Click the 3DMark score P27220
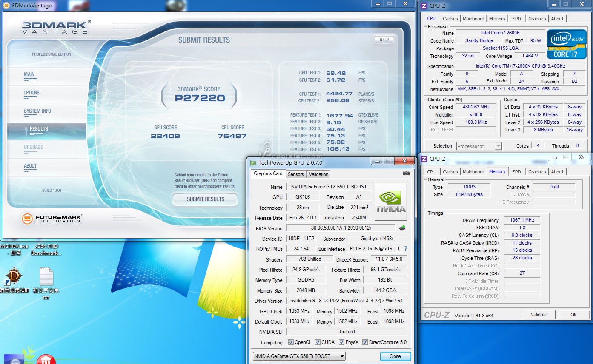593x364 pixels. coord(200,98)
